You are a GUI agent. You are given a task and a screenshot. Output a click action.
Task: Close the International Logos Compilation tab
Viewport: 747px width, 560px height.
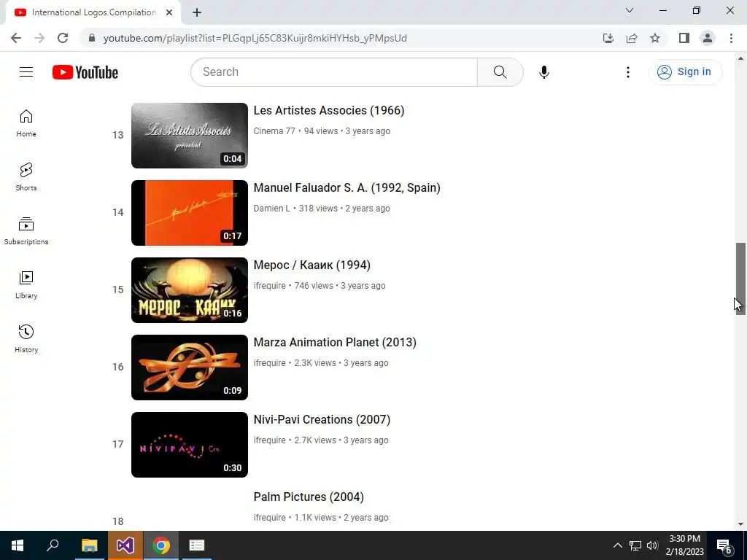point(169,12)
